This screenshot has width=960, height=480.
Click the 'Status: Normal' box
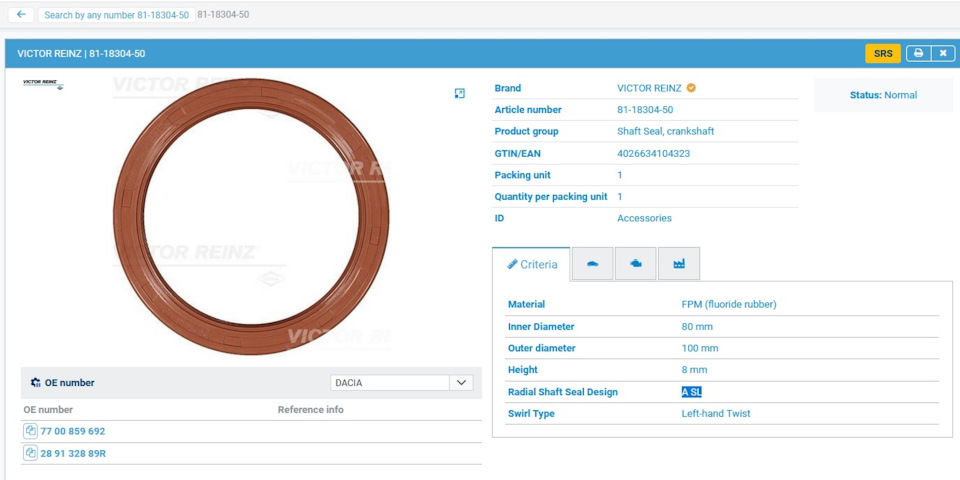coord(883,95)
